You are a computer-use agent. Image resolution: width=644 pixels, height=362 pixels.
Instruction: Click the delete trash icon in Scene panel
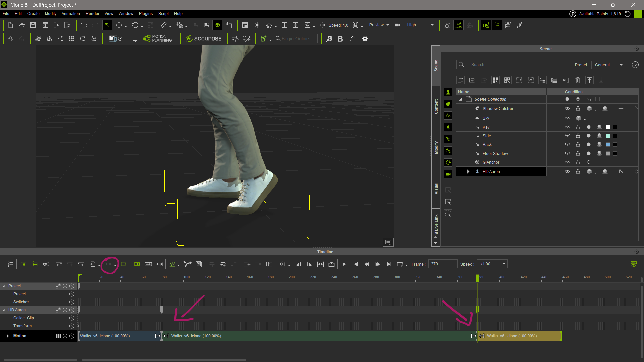click(x=578, y=80)
